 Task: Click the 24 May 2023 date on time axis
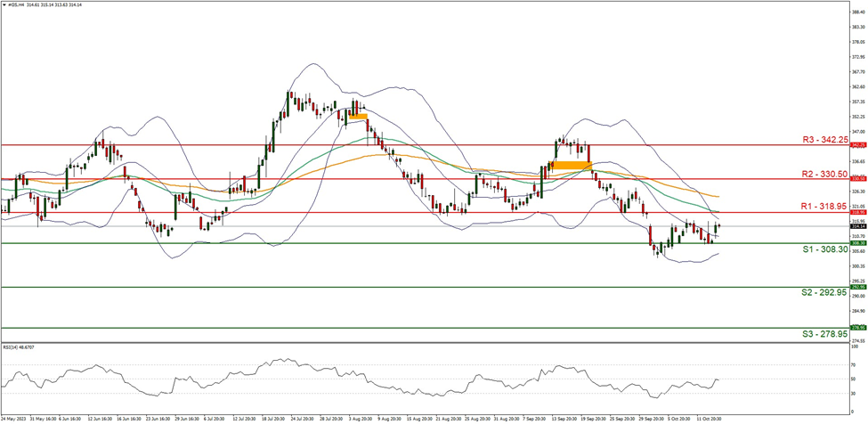click(15, 416)
